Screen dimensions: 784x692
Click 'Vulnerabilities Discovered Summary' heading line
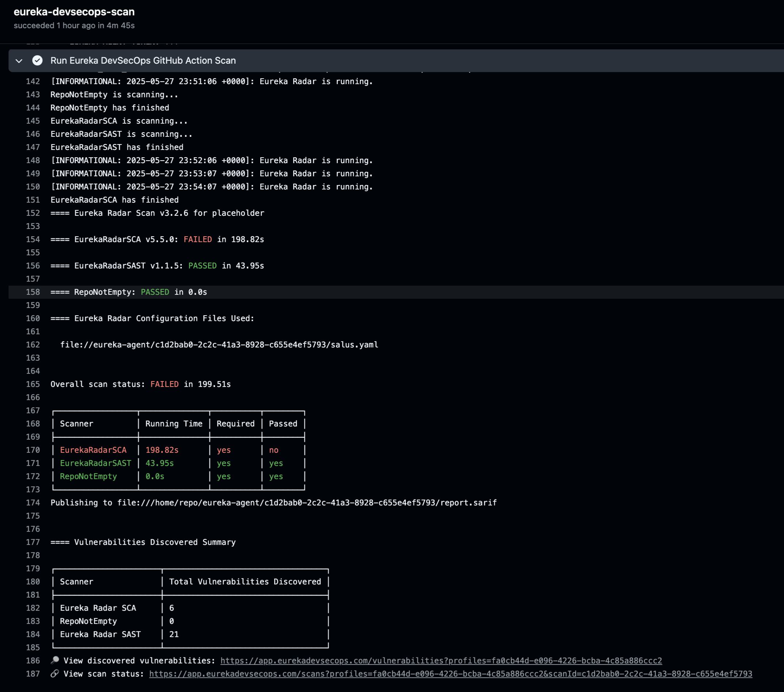[143, 542]
